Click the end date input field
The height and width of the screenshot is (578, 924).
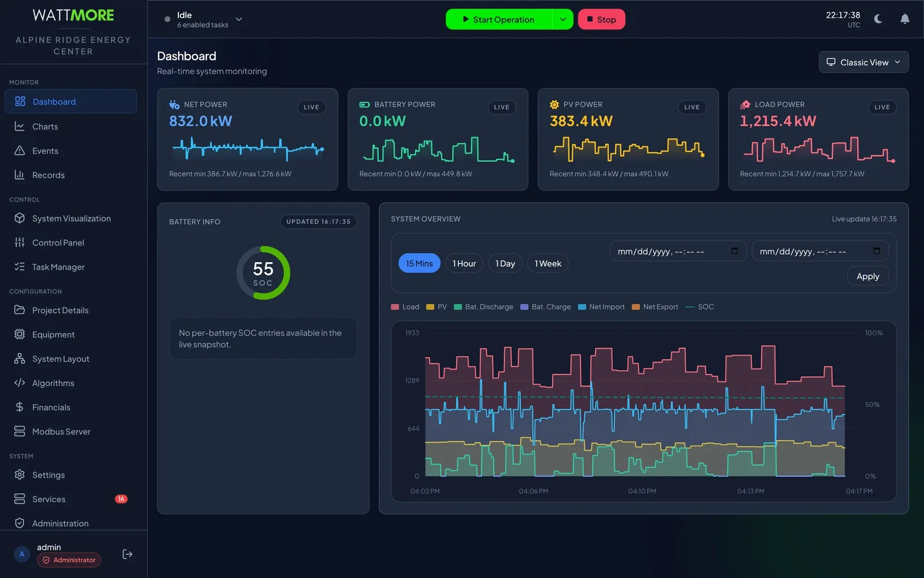click(820, 251)
